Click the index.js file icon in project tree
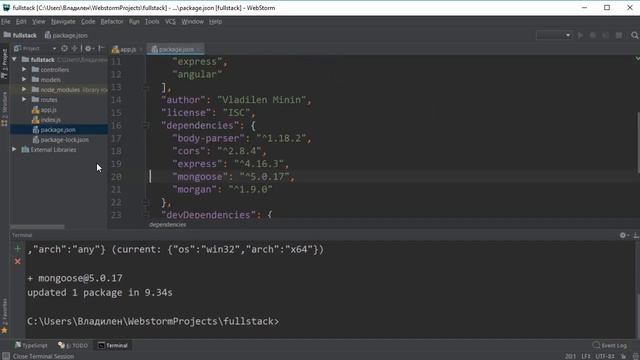Screen dimensions: 640x360 click(36, 120)
